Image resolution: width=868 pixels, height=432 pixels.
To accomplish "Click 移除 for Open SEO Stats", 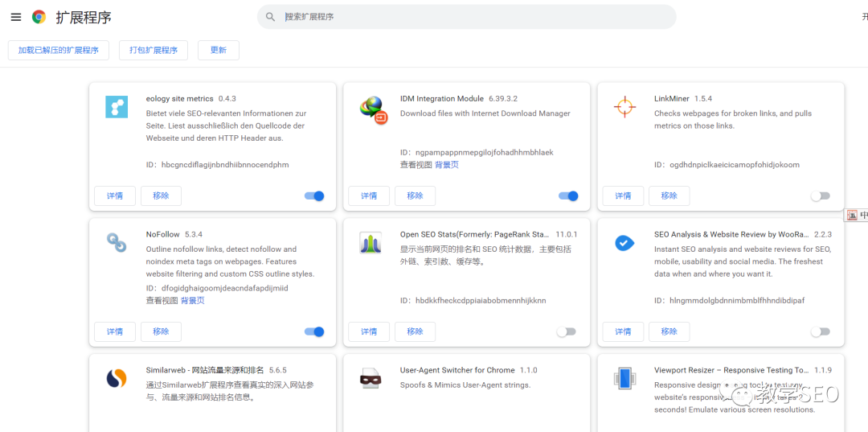I will 416,331.
